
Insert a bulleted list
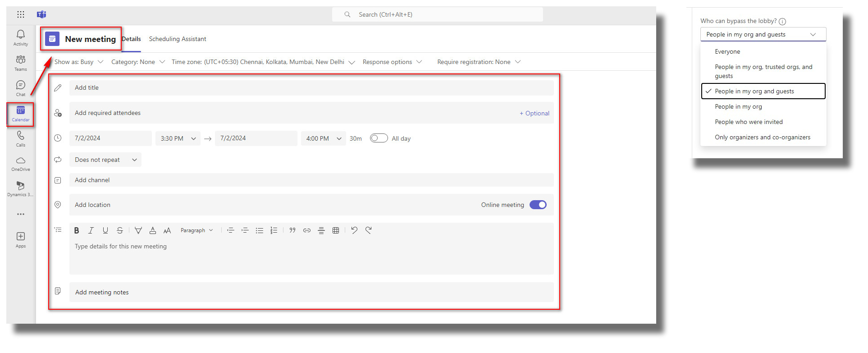pos(260,230)
